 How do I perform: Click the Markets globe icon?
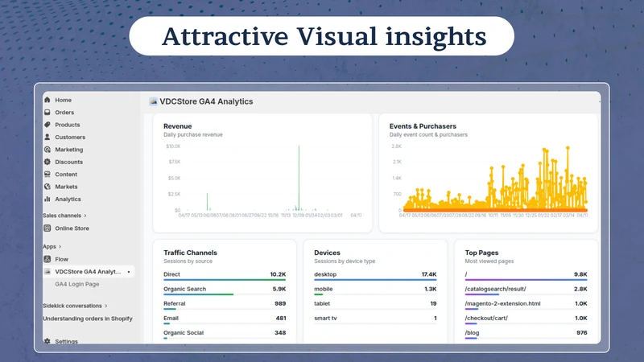click(47, 187)
